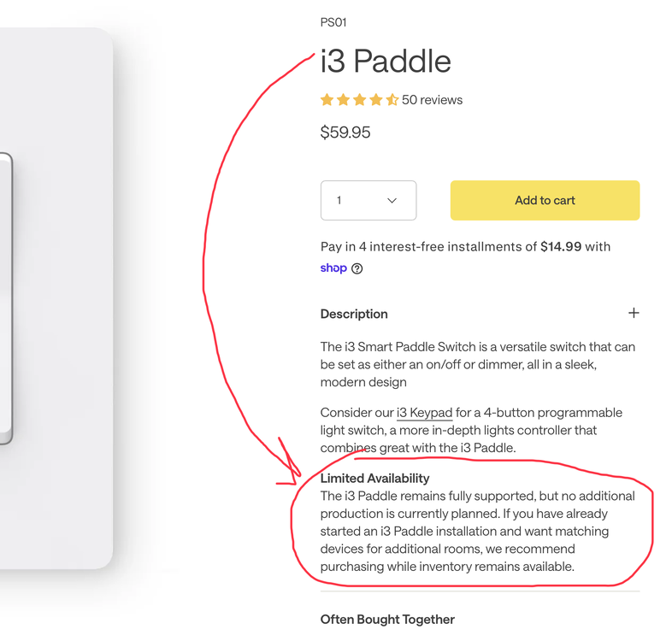Click the fourth rating star

pyautogui.click(x=376, y=100)
